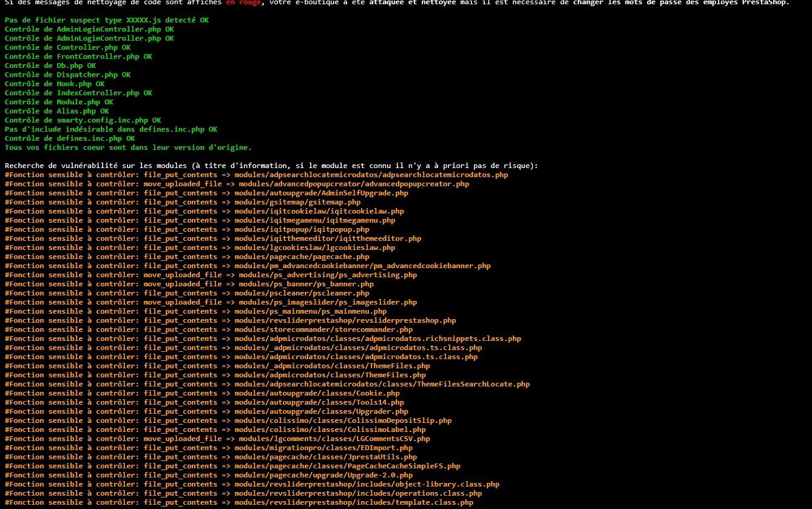
Task: Click the pagecache/pagecache.php path
Action: 302,257
